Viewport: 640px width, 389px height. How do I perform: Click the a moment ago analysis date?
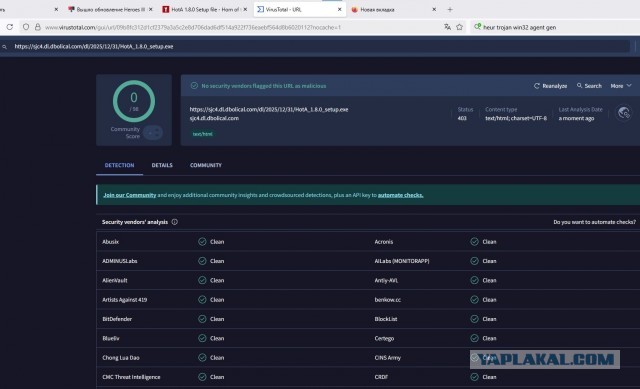click(x=576, y=118)
